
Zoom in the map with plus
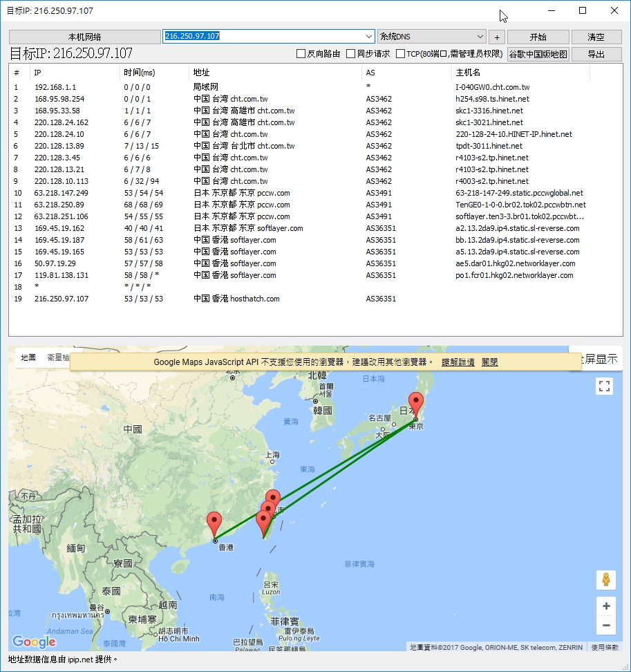(x=605, y=606)
